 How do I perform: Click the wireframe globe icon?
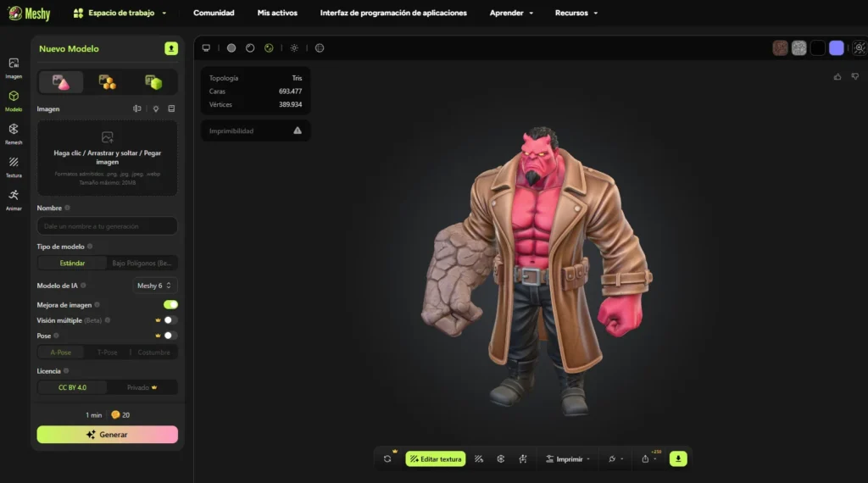[x=320, y=48]
